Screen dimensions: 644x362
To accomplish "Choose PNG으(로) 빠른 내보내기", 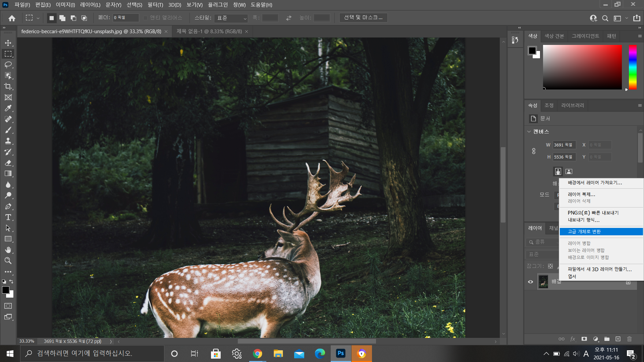I will (x=601, y=213).
